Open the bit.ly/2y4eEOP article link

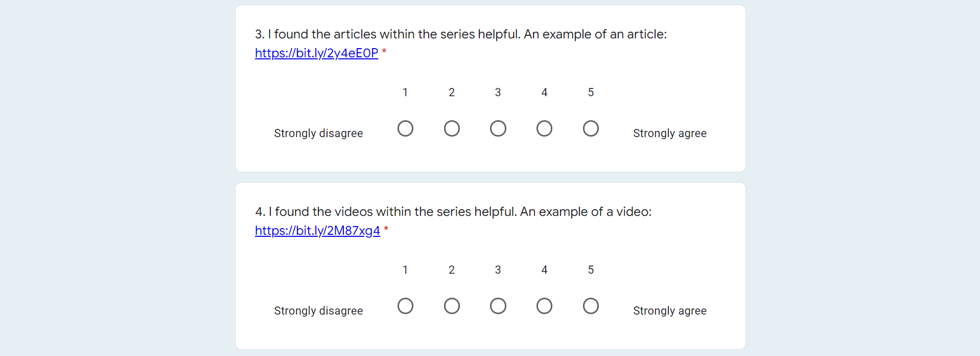click(317, 53)
